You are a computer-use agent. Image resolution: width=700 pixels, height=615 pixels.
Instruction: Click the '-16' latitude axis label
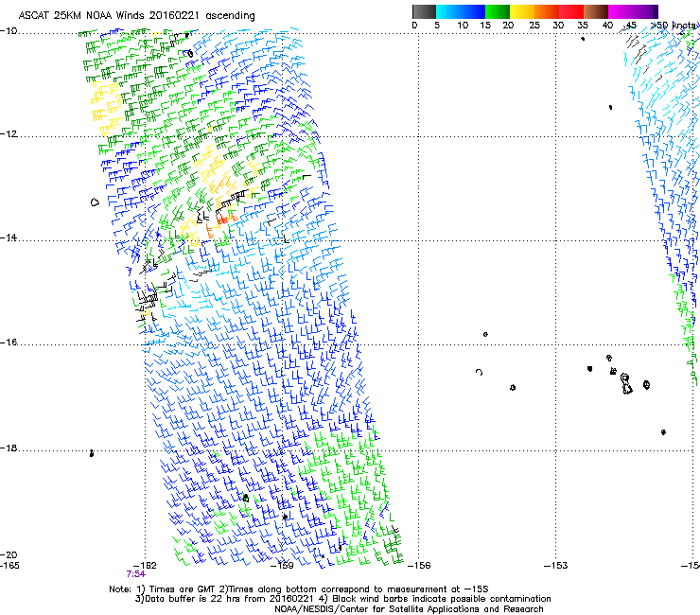[9, 343]
